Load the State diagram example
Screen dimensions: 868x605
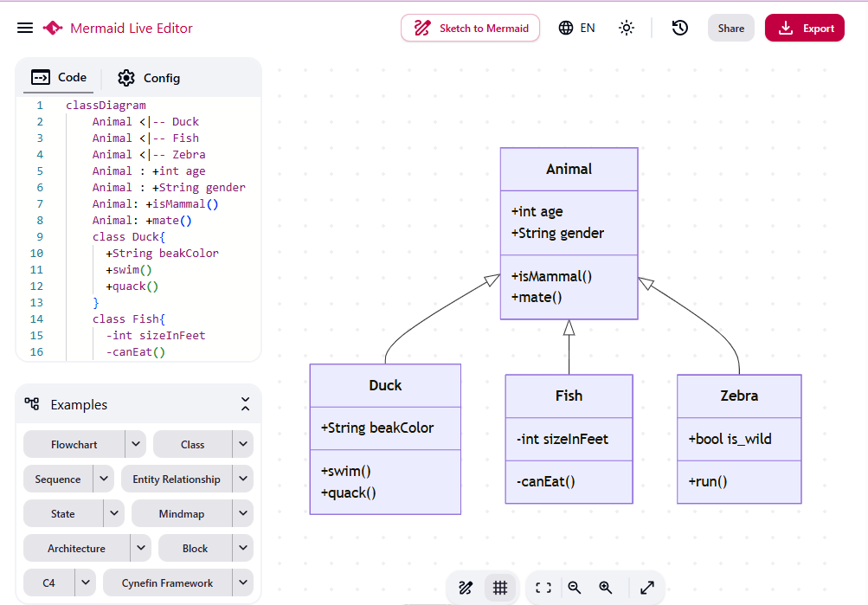[62, 513]
